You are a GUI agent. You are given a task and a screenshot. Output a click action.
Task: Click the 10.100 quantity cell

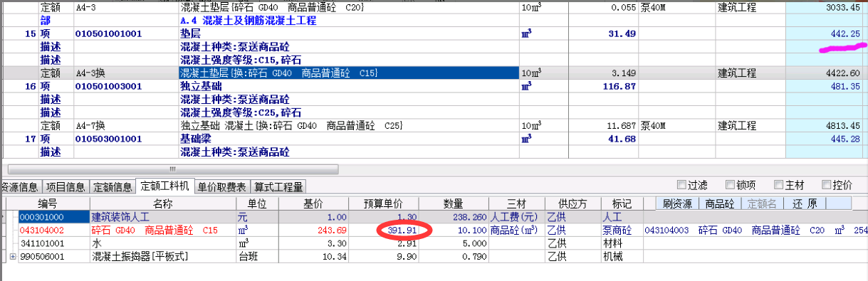click(454, 230)
